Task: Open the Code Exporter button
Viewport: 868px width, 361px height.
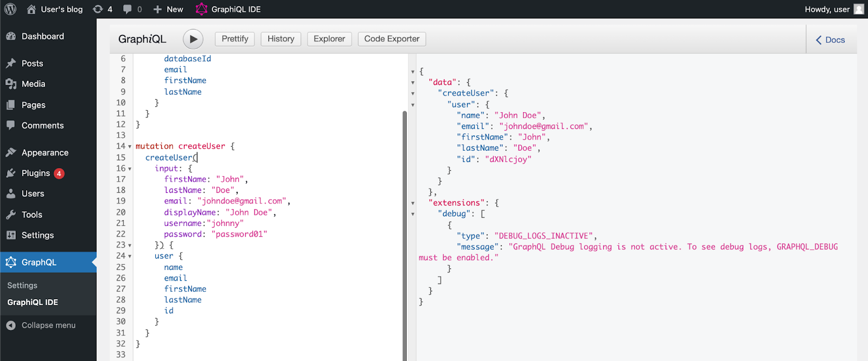Action: pyautogui.click(x=392, y=39)
